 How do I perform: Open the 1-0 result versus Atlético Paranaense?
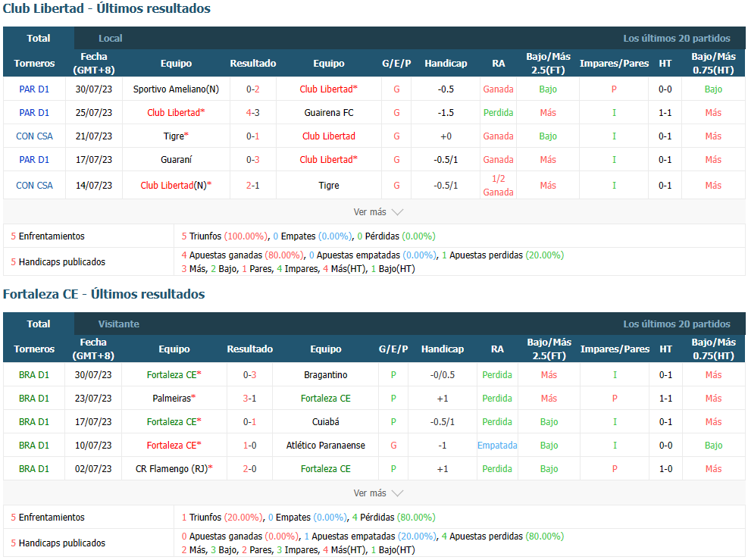point(249,445)
